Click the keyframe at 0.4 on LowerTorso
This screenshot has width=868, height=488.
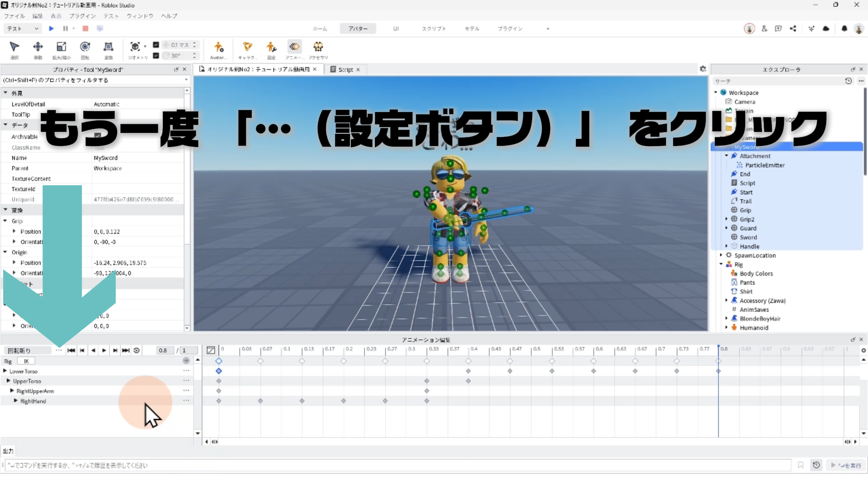(468, 371)
